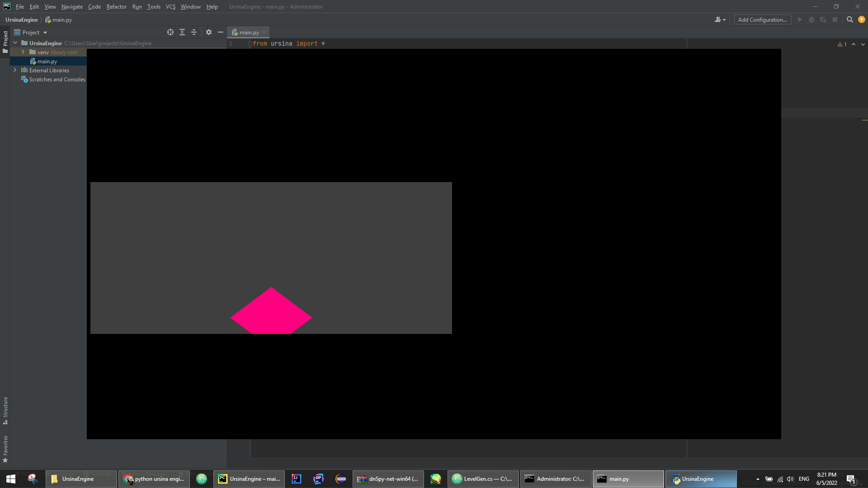Select the main.py editor tab

click(x=249, y=33)
